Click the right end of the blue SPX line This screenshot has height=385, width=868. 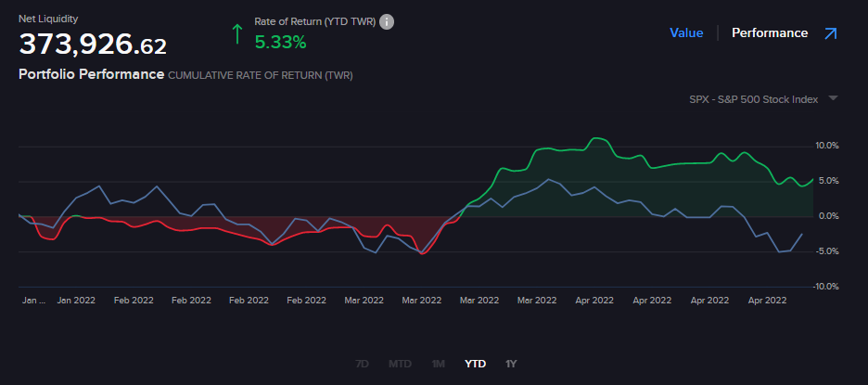pos(802,234)
